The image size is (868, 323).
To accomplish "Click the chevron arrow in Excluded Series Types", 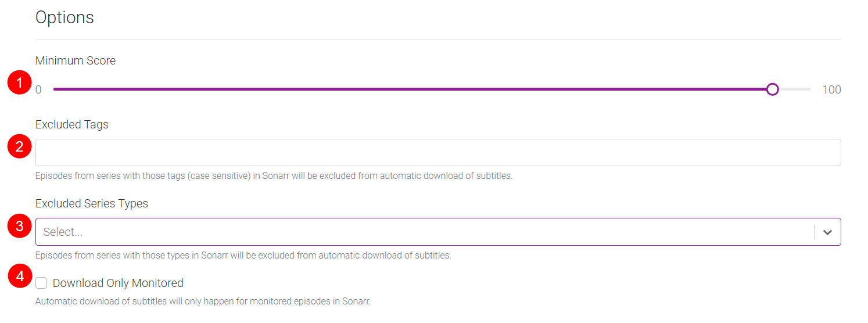I will [827, 232].
